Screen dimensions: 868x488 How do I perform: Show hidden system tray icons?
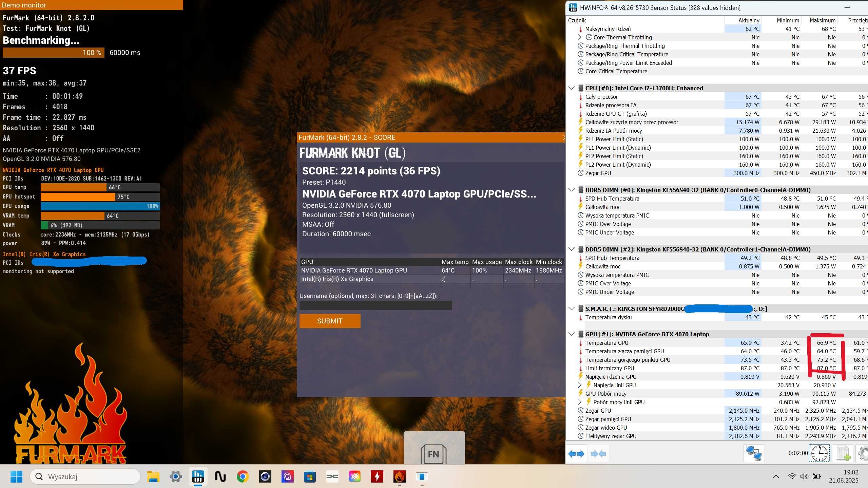(776, 476)
